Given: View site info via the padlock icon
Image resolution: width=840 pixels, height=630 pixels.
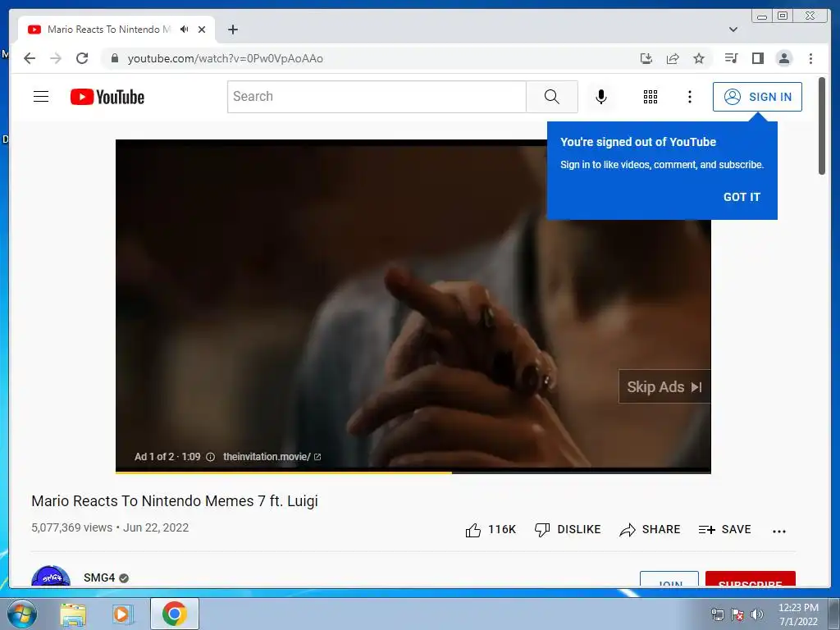Looking at the screenshot, I should coord(114,58).
